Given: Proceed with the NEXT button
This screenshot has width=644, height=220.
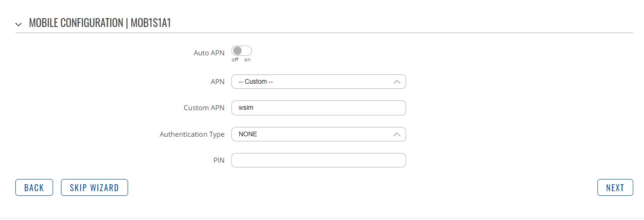Looking at the screenshot, I should (x=615, y=188).
